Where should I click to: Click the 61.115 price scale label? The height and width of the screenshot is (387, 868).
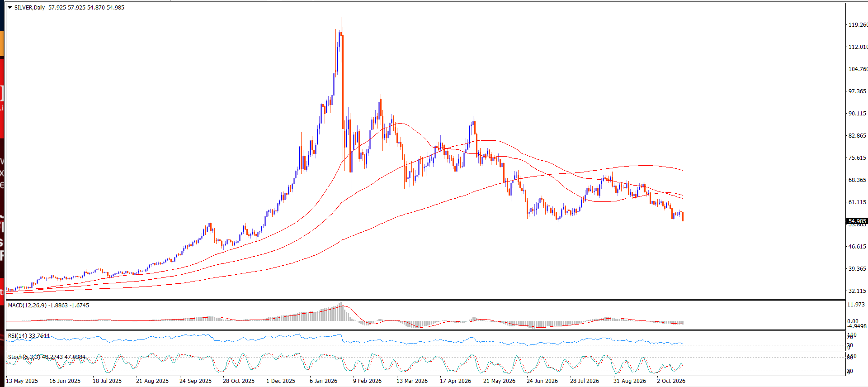click(858, 202)
